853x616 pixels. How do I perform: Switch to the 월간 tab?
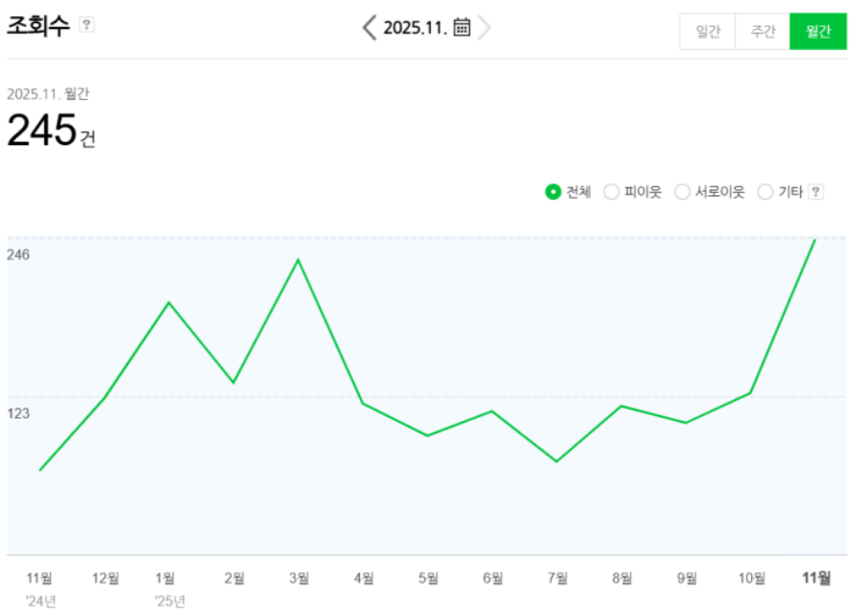click(x=818, y=31)
